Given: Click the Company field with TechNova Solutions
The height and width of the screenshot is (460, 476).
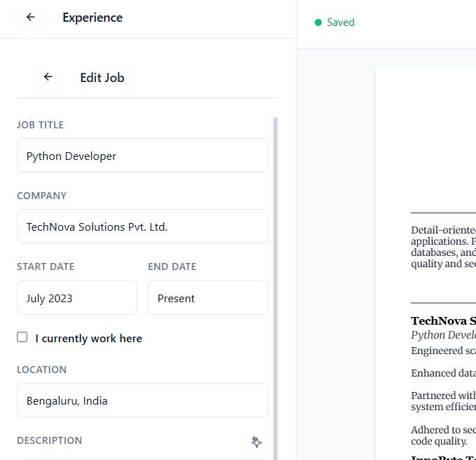Looking at the screenshot, I should (x=142, y=226).
